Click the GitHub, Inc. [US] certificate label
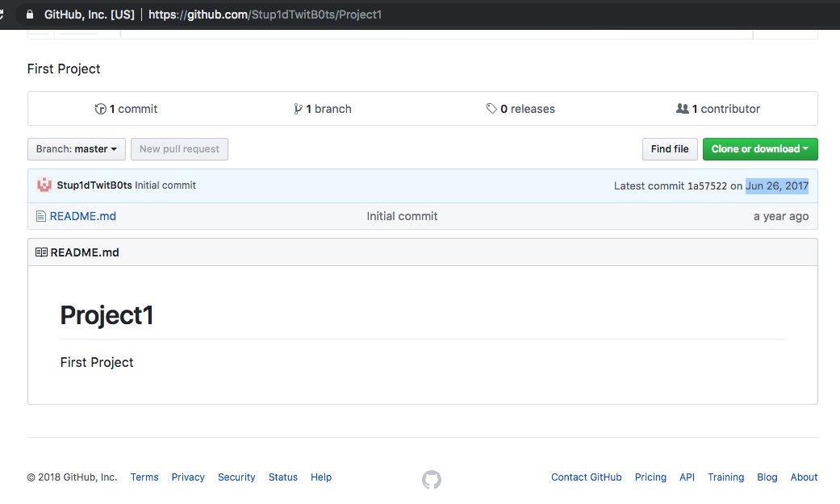 tap(90, 15)
